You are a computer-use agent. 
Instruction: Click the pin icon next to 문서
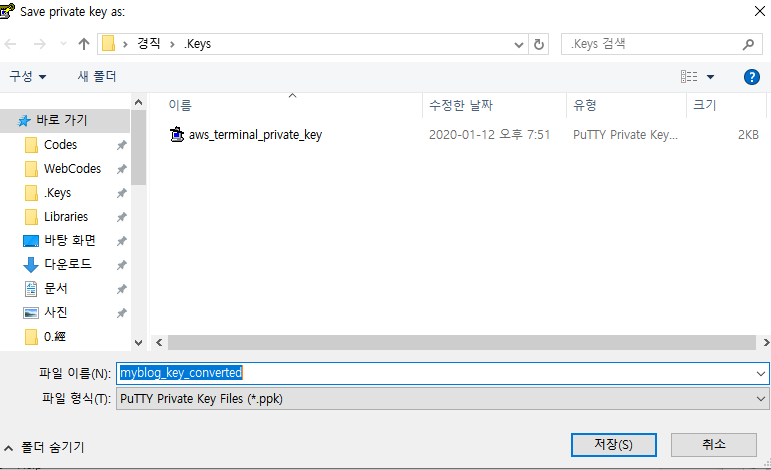[121, 289]
